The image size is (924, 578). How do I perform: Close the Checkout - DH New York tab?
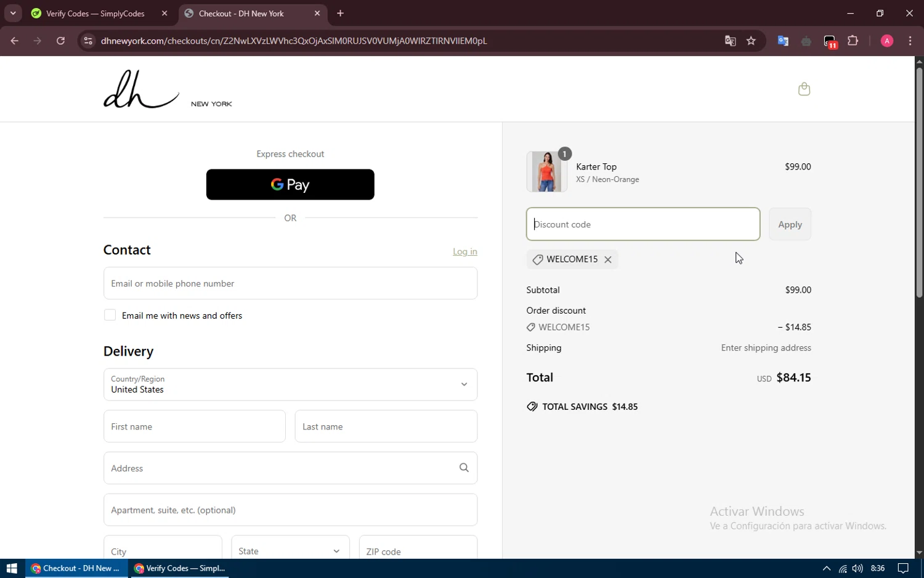pos(317,14)
